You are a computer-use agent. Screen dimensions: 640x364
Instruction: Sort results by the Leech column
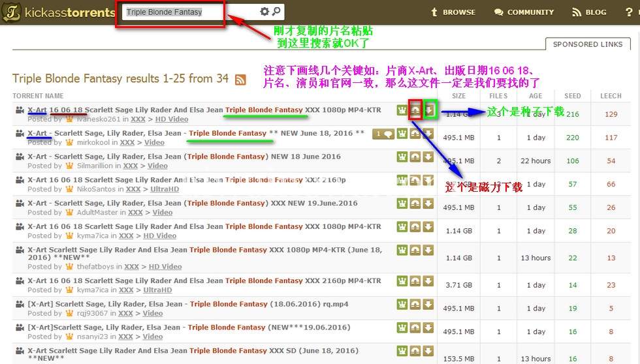point(611,96)
